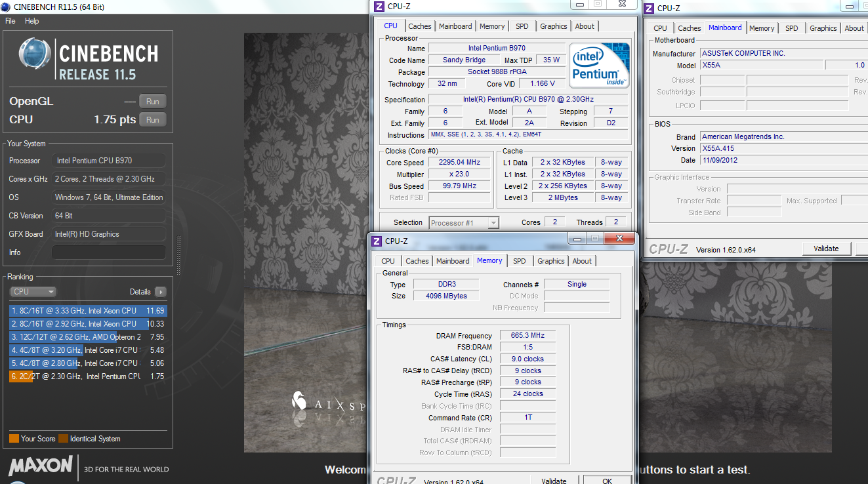Click the DRAM Frequency 665.3 MHz value
Viewport: 868px width, 484px height.
click(x=527, y=335)
